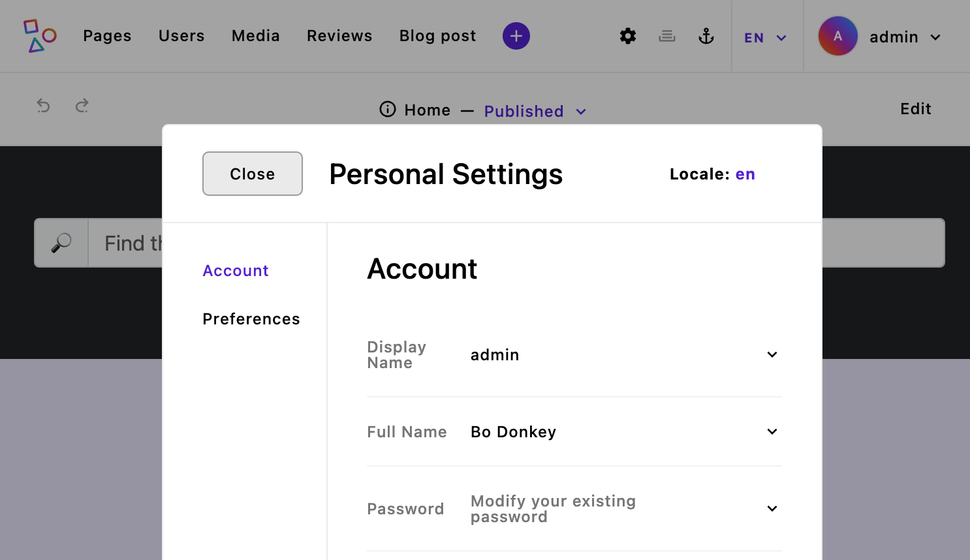The height and width of the screenshot is (560, 970).
Task: Undo the last change with the back arrow
Action: coord(43,105)
